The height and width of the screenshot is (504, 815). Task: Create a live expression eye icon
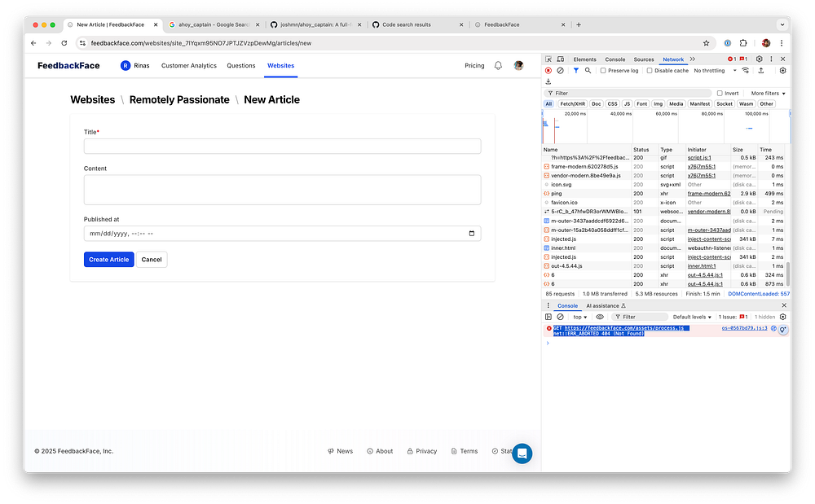[x=600, y=318]
